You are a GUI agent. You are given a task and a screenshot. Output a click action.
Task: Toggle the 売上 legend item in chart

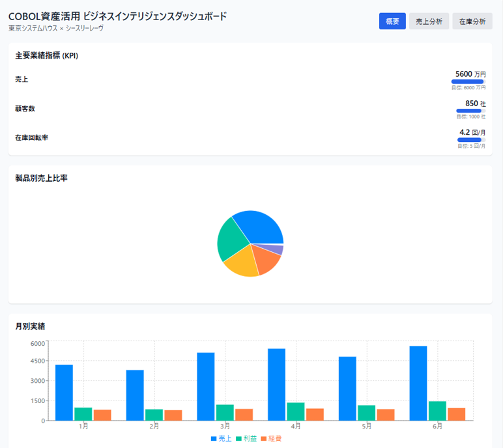pyautogui.click(x=221, y=439)
